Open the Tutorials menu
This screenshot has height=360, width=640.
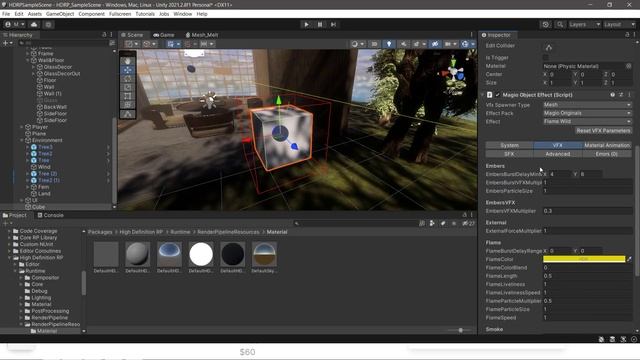point(145,14)
